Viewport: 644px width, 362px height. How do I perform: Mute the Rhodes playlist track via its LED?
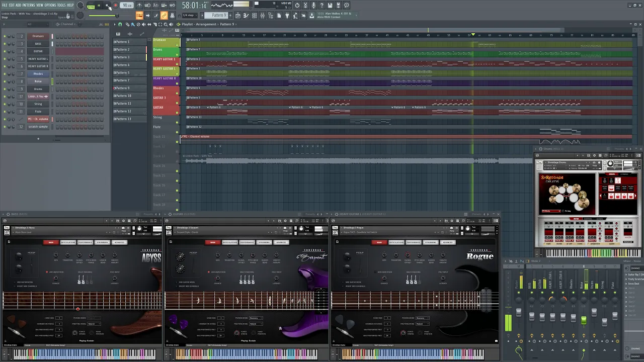(177, 93)
